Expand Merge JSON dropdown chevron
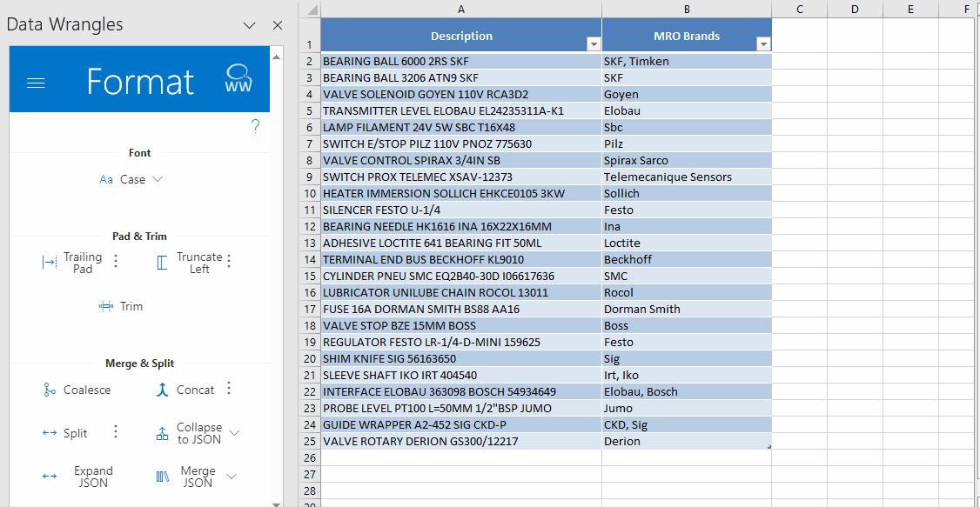Viewport: 980px width, 507px height. [x=232, y=477]
